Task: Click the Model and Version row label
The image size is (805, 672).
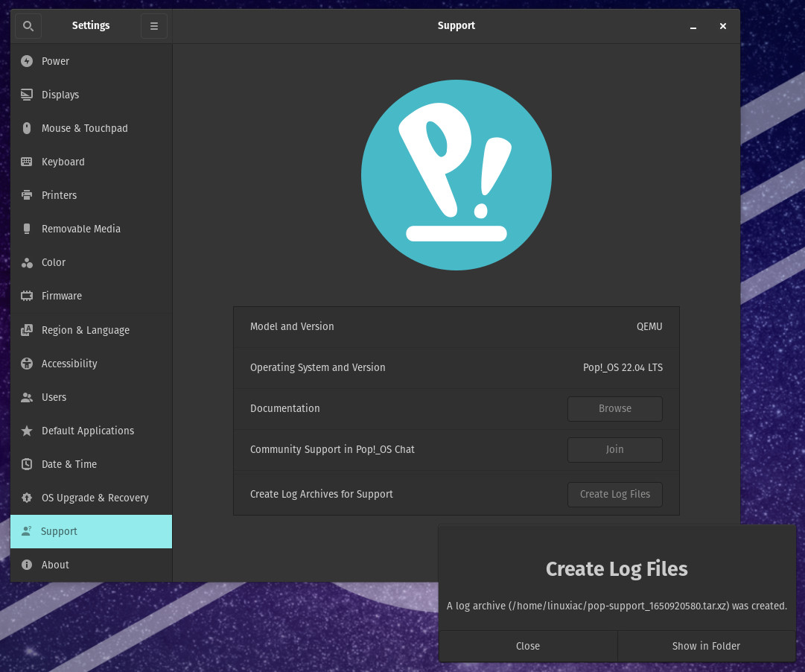Action: pos(292,326)
